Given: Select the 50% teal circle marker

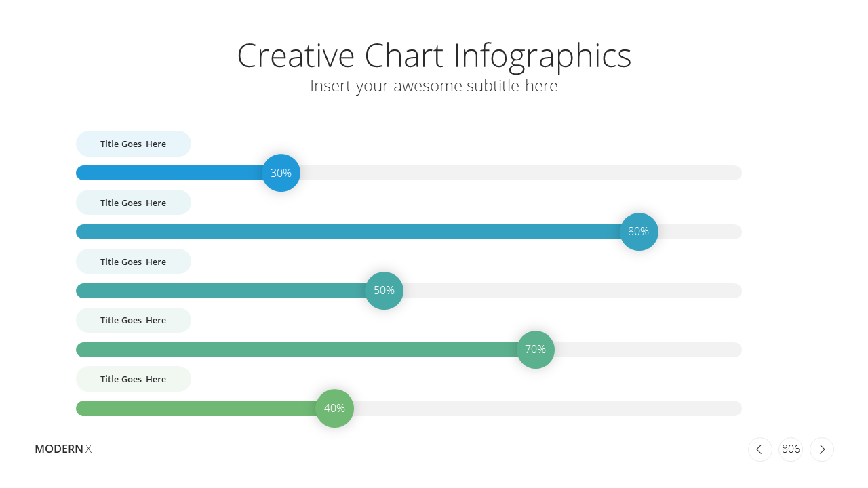Looking at the screenshot, I should [384, 291].
